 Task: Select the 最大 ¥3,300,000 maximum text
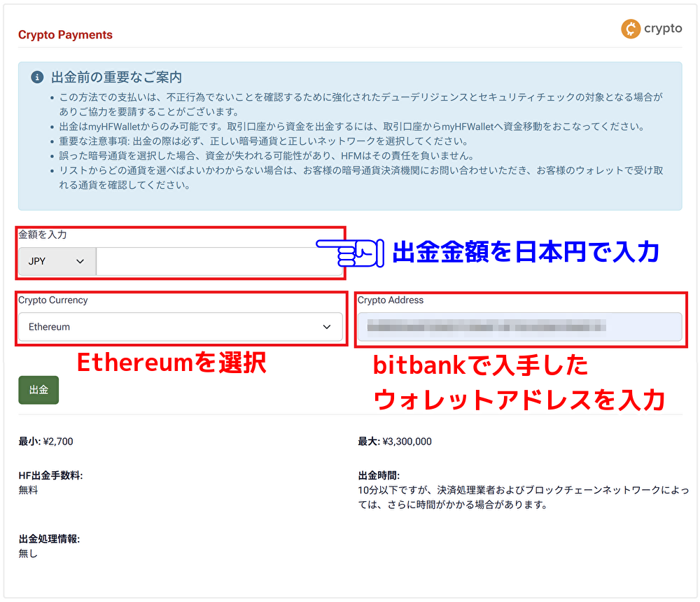pyautogui.click(x=395, y=442)
